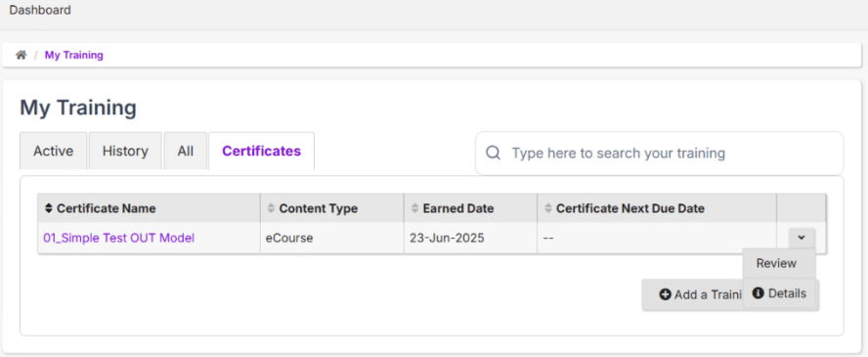Screen dimensions: 868x357
Task: Switch to the History tab
Action: (x=125, y=151)
